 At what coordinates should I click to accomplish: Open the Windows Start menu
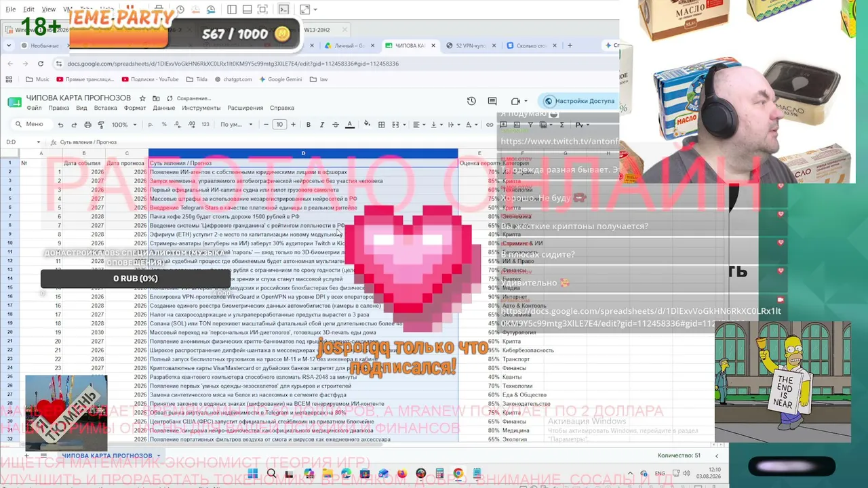pyautogui.click(x=253, y=474)
